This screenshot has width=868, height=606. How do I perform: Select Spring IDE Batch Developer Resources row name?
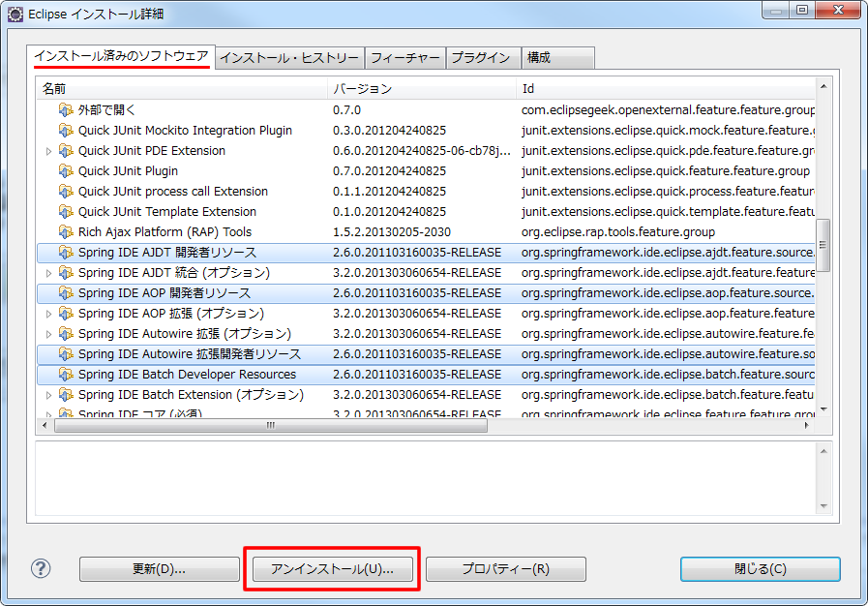[187, 375]
